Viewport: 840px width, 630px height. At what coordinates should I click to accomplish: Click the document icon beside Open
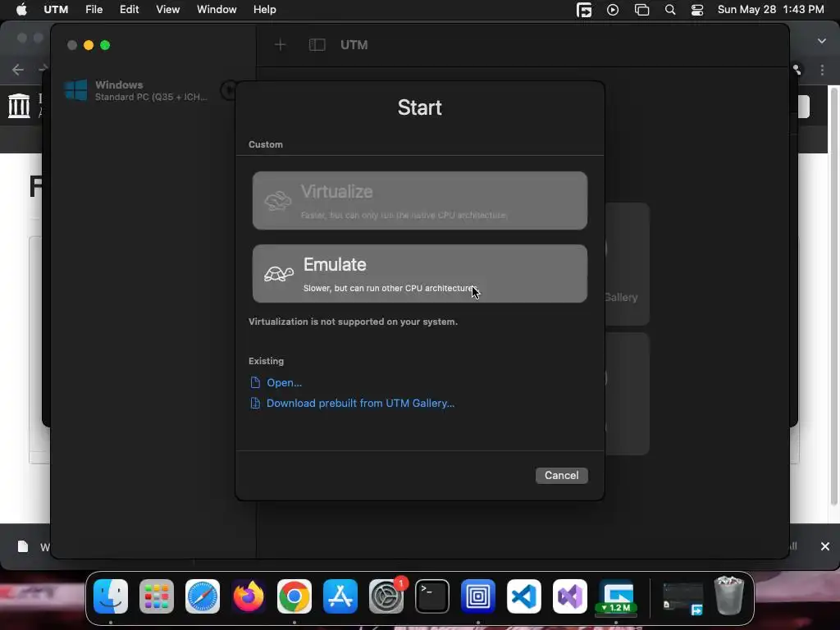pos(256,382)
